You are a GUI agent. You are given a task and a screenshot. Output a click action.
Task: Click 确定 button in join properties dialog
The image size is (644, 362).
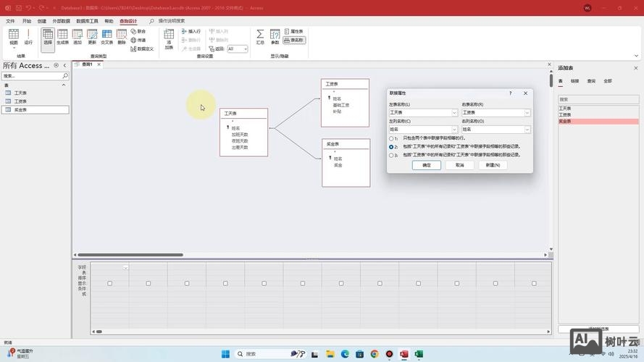[427, 165]
